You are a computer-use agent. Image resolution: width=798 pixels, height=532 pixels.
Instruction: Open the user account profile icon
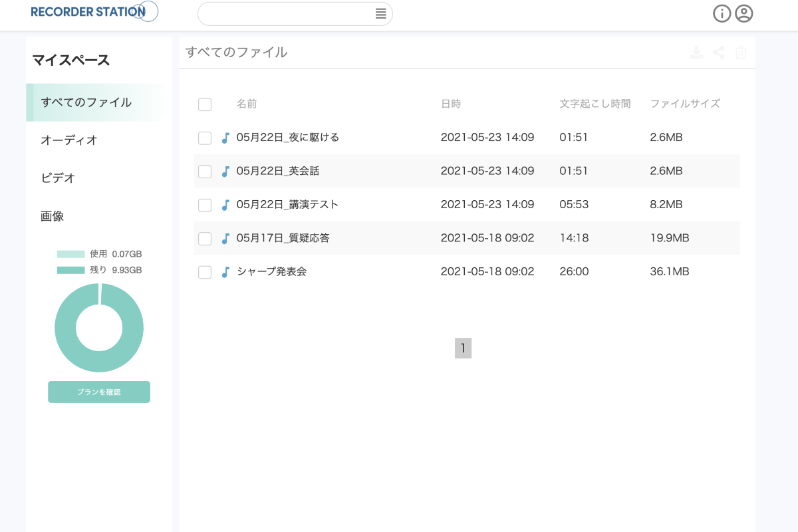743,13
